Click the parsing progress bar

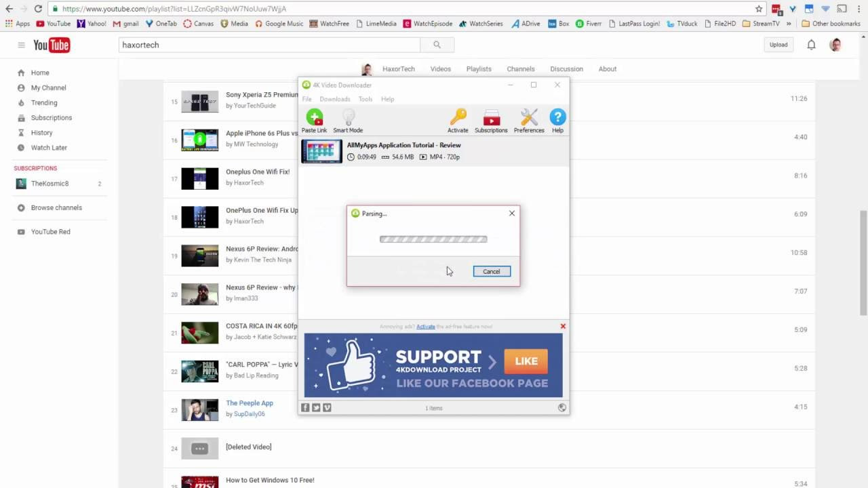click(433, 239)
